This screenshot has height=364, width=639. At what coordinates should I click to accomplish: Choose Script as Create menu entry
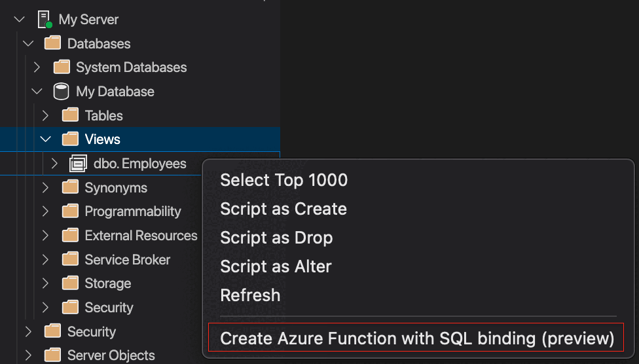tap(283, 209)
